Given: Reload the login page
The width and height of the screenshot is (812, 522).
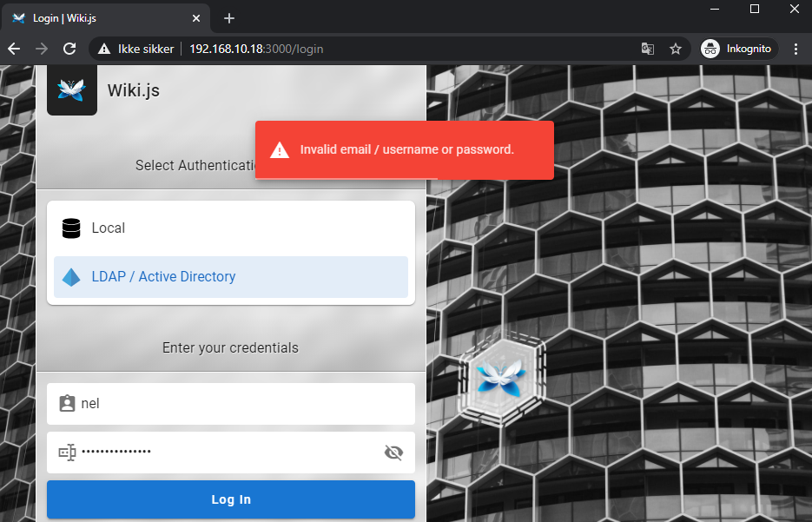Looking at the screenshot, I should tap(69, 49).
